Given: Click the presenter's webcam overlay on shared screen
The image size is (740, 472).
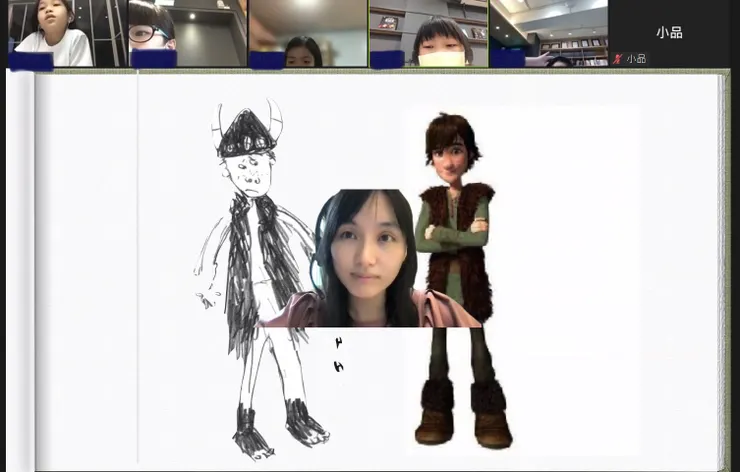Looking at the screenshot, I should (370, 258).
